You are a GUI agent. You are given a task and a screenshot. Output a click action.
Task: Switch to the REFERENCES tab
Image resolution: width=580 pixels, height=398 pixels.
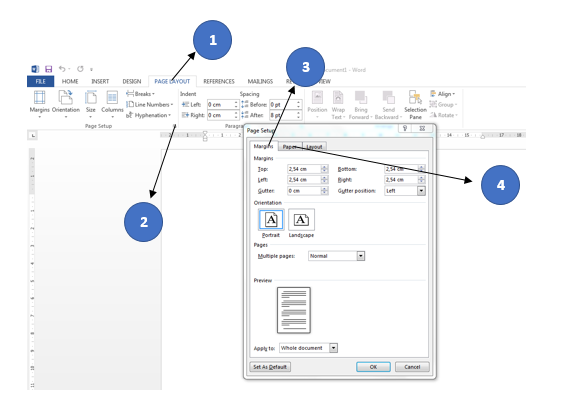point(219,81)
